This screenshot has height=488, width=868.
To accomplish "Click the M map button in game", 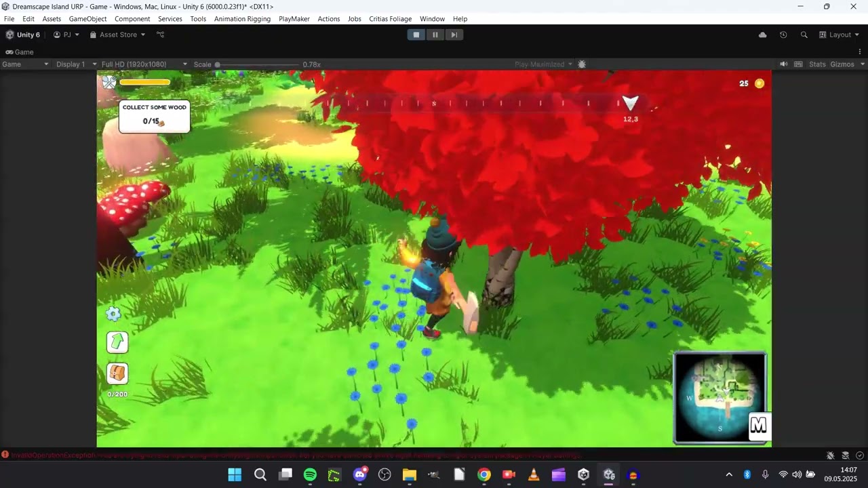I will [758, 426].
